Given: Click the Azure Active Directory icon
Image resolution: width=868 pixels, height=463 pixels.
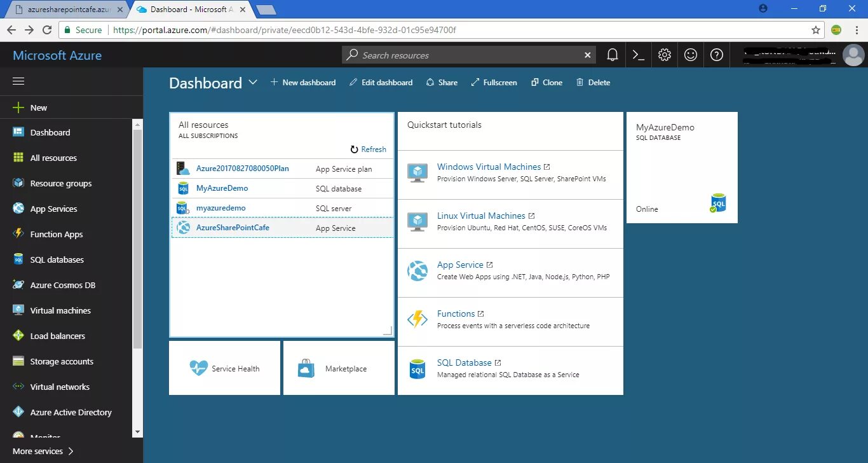Looking at the screenshot, I should coord(18,412).
